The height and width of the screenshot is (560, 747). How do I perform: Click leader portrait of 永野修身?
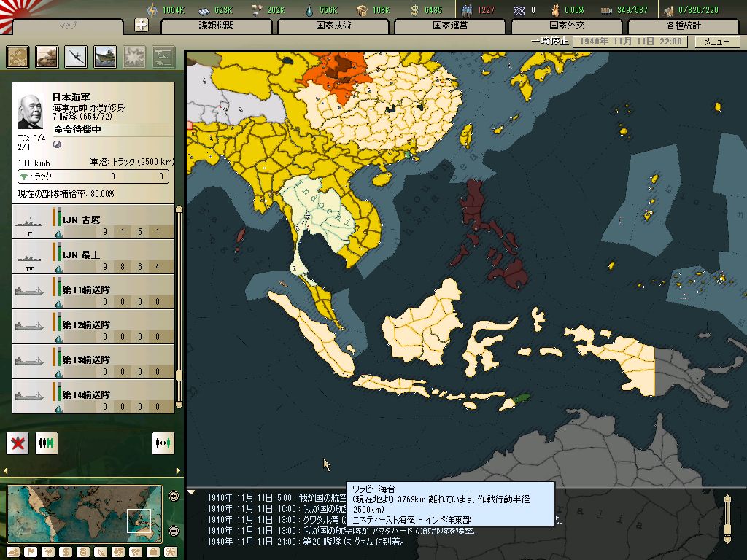pyautogui.click(x=31, y=111)
